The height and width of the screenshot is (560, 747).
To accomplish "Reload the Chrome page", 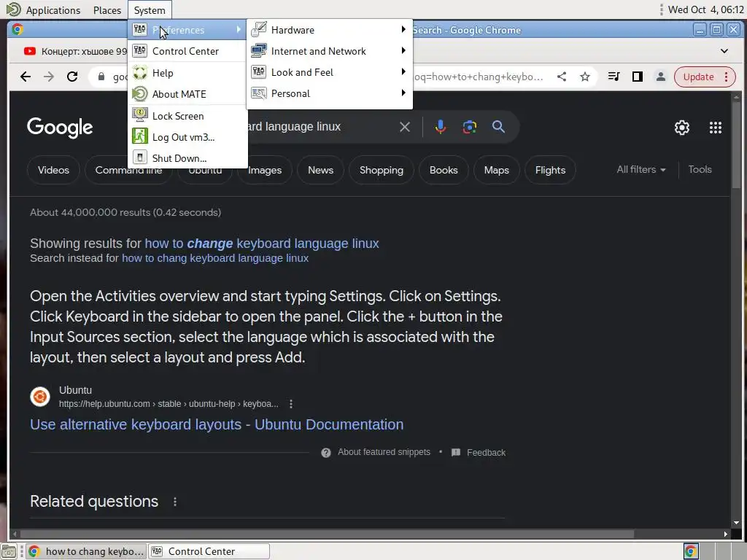I will tap(72, 77).
